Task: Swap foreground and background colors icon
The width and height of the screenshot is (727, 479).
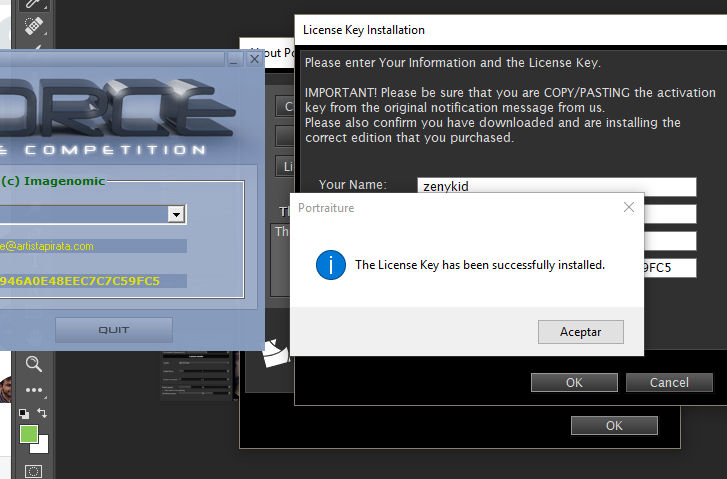Action: [42, 413]
